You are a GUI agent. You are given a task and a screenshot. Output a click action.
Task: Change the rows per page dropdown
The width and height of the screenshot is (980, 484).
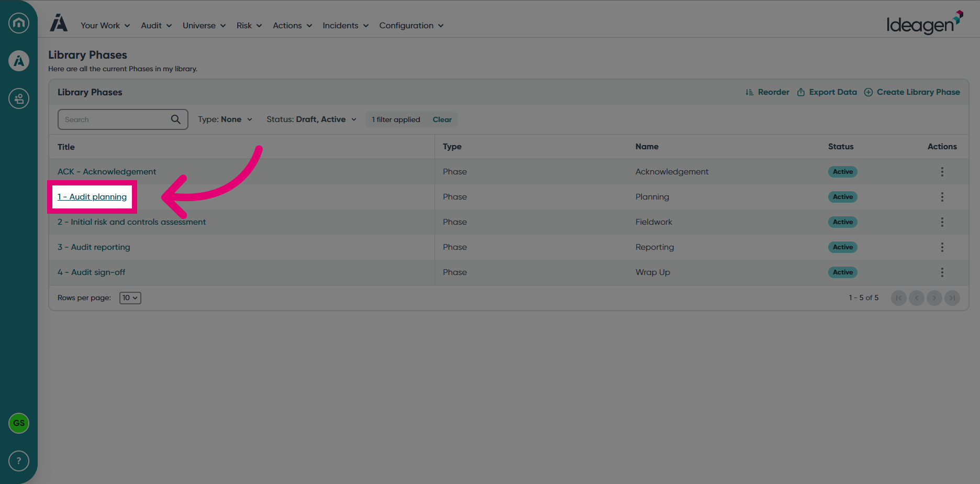[130, 298]
